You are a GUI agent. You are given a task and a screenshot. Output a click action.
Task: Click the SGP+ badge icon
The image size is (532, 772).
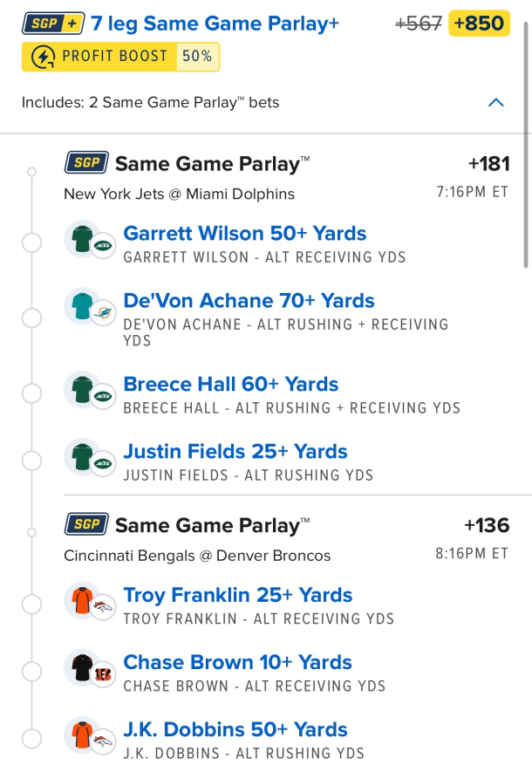point(52,24)
